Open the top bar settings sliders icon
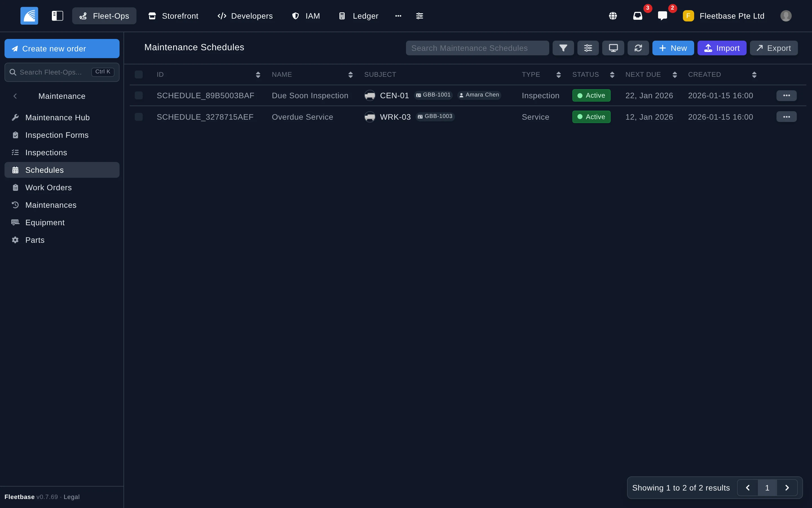 click(x=420, y=16)
